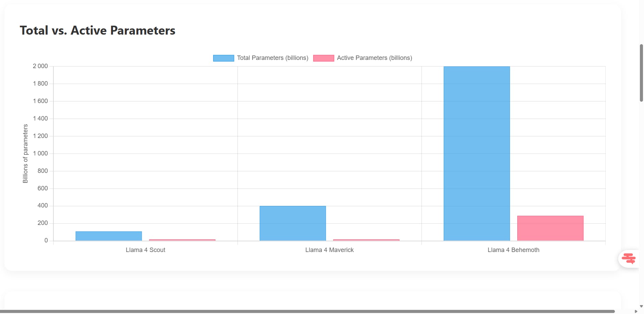644x314 pixels.
Task: Click the "Llama 4 Maverick" axis label
Action: click(x=330, y=250)
